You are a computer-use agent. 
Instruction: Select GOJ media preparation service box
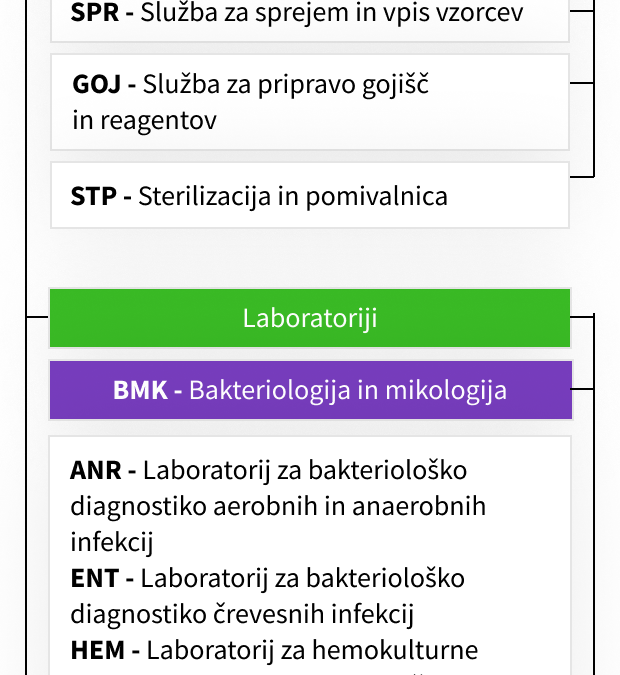310,102
